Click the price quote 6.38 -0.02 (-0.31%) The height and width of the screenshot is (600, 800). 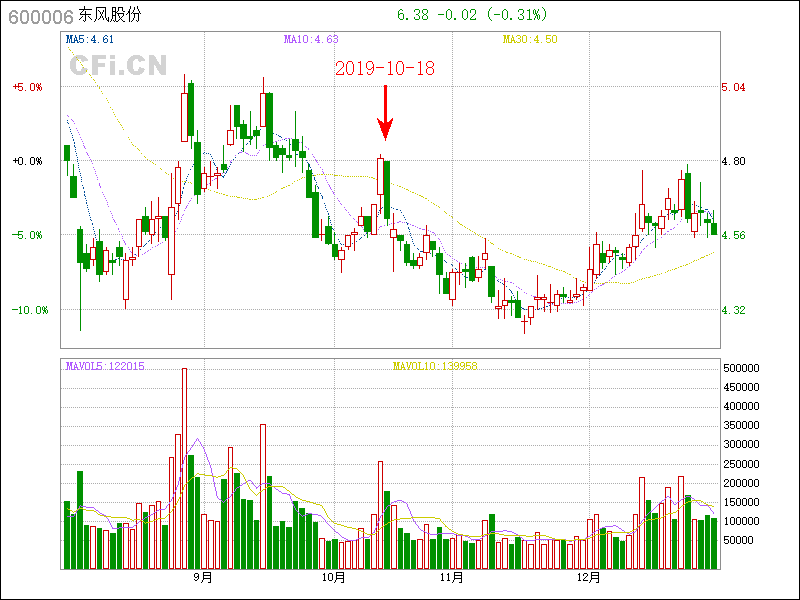(x=472, y=15)
